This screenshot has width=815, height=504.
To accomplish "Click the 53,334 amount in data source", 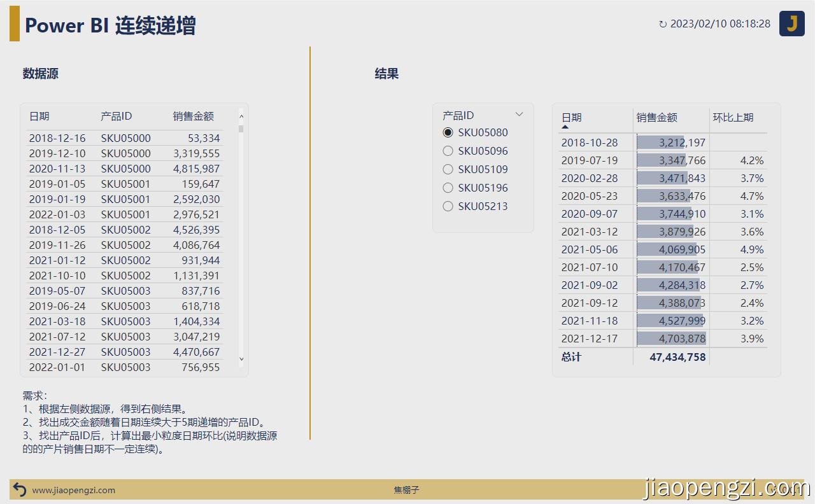I will (x=204, y=138).
